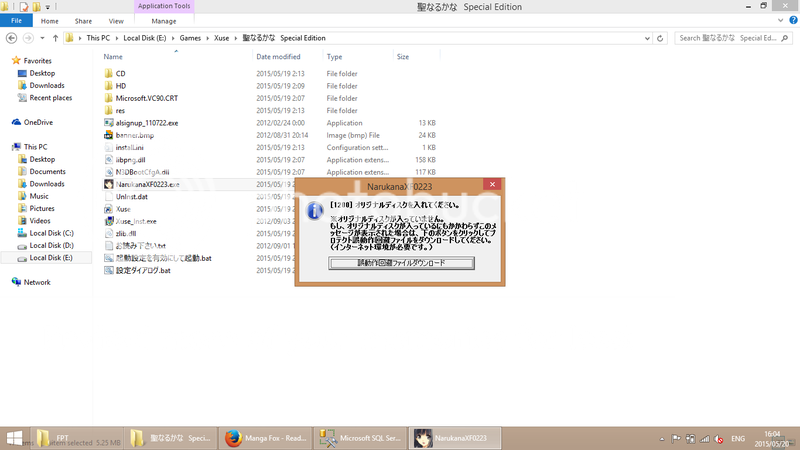Click the Back navigation arrow

coord(13,38)
